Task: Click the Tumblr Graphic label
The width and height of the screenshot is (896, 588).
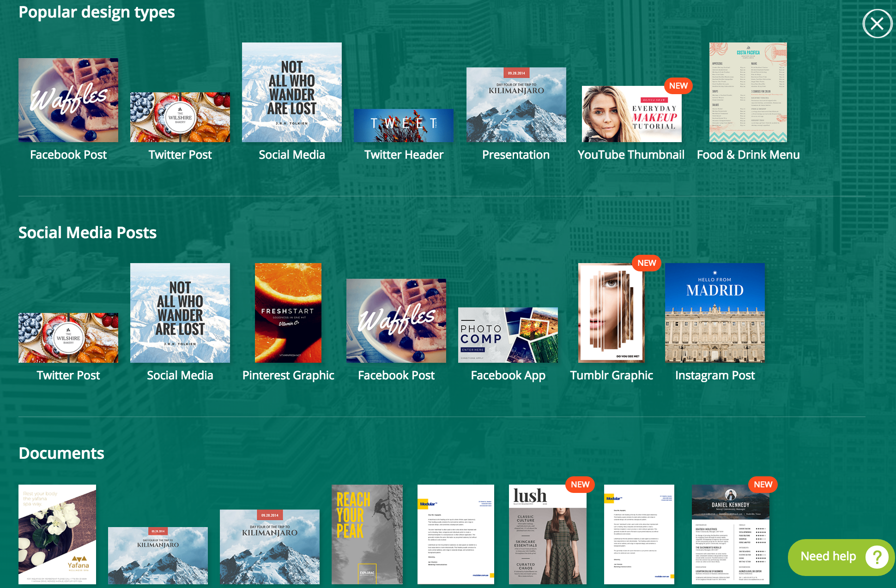Action: 611,375
